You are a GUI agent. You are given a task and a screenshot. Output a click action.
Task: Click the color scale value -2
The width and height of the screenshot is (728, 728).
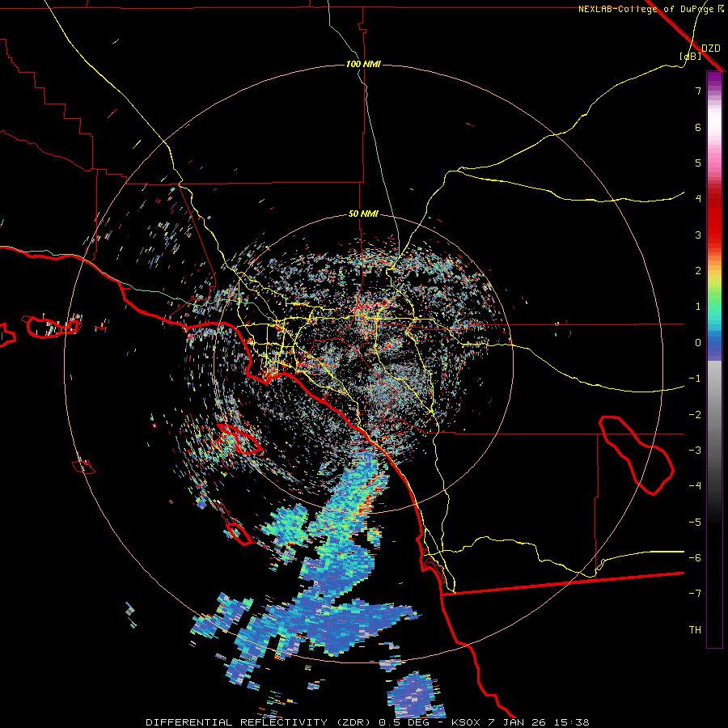pyautogui.click(x=695, y=415)
